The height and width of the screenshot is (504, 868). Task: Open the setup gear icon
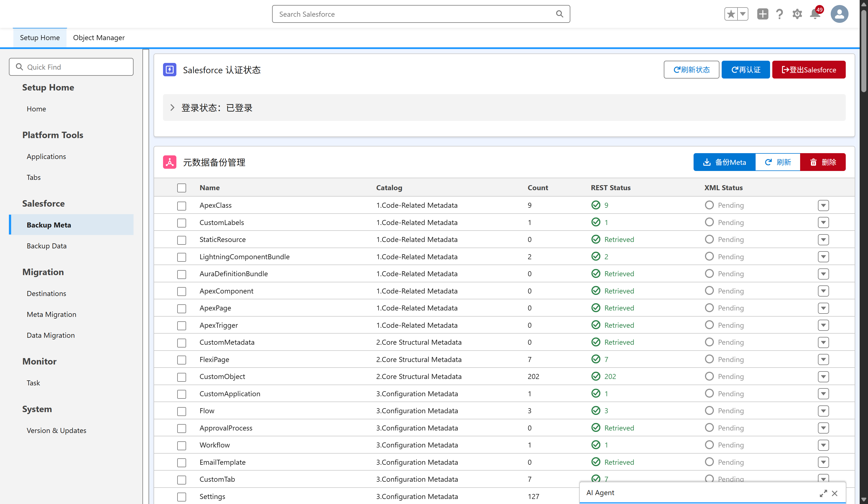(797, 14)
